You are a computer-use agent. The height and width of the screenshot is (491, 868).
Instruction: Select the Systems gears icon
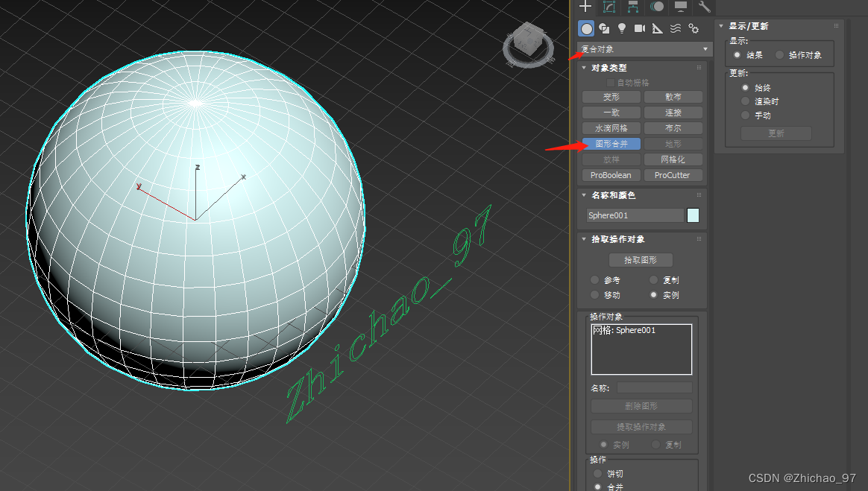pos(693,28)
